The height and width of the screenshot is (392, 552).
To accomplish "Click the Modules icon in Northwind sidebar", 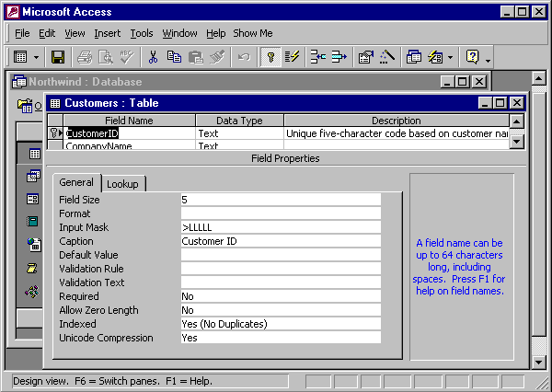I will [32, 292].
